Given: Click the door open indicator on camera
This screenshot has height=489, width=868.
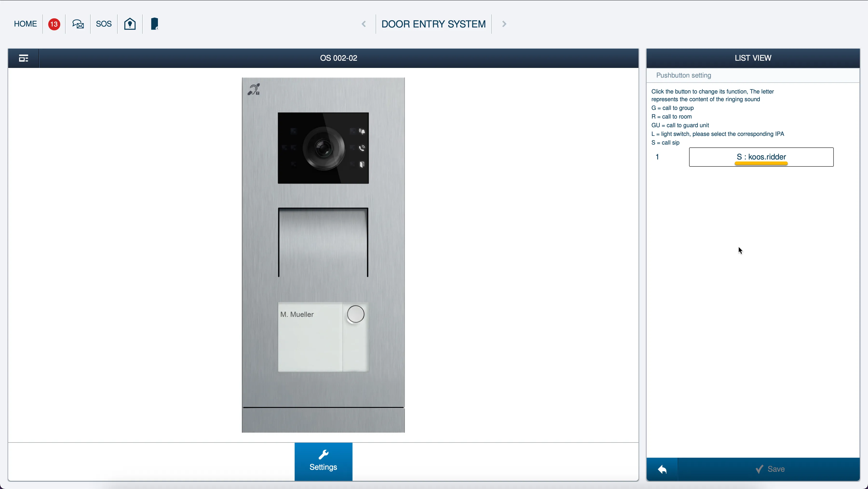Looking at the screenshot, I should pos(362,165).
